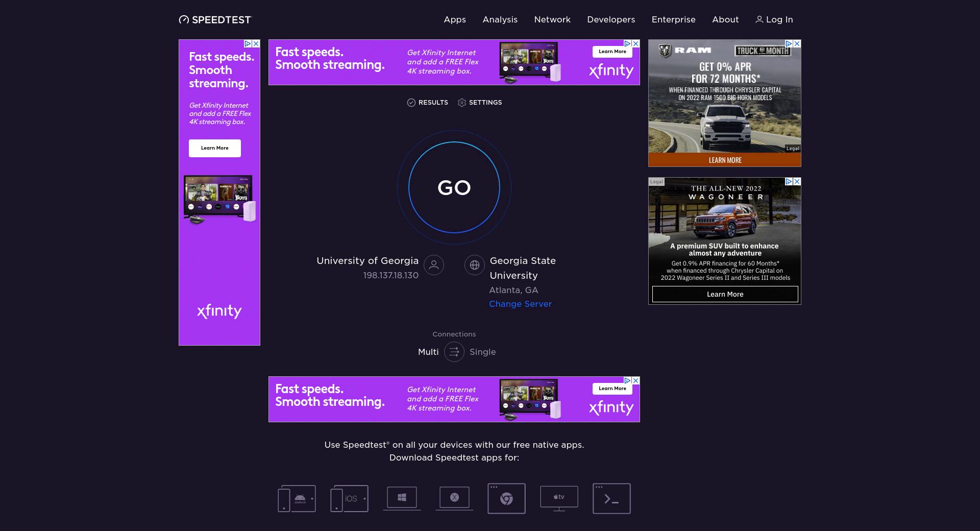Image resolution: width=980 pixels, height=531 pixels.
Task: Click AdChoices icon on top Xfinity banner
Action: pos(627,44)
